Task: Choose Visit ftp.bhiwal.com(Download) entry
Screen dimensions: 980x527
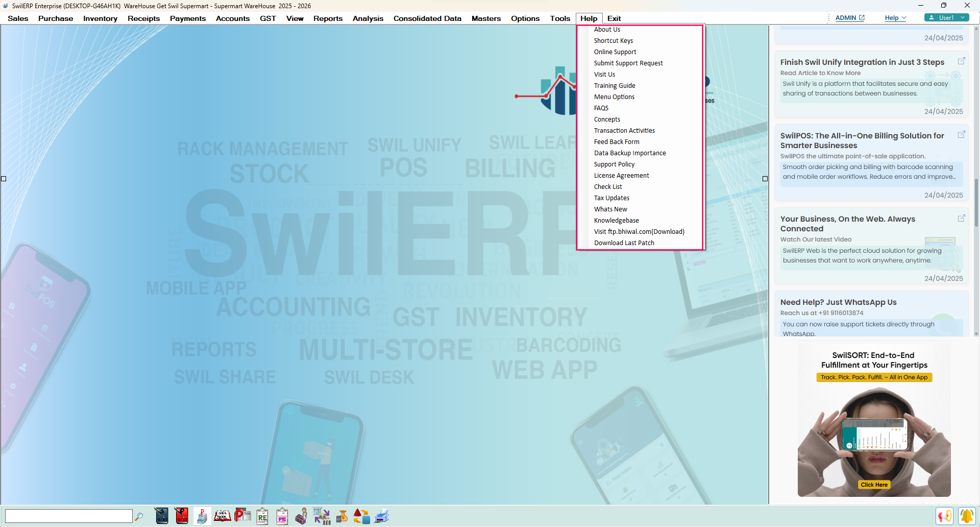Action: 639,232
